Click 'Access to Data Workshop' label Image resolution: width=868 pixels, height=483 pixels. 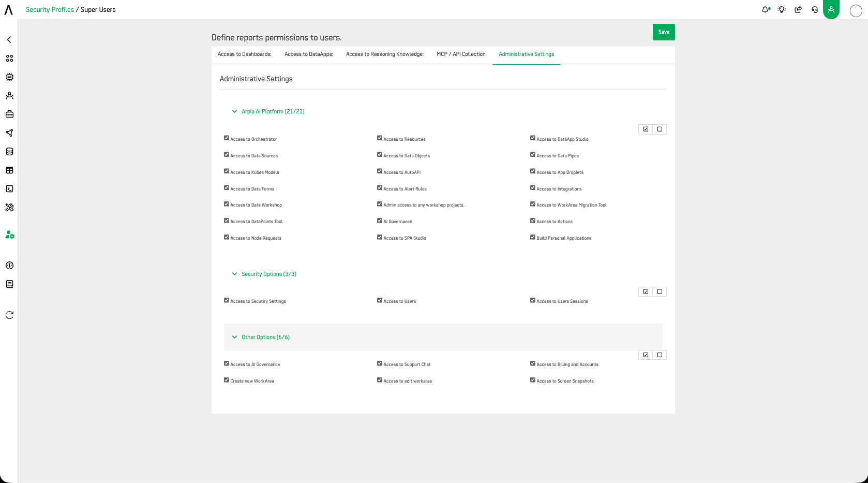point(256,206)
